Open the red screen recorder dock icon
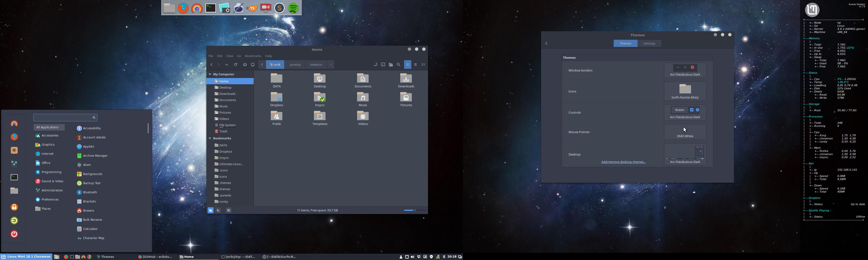 (x=266, y=8)
